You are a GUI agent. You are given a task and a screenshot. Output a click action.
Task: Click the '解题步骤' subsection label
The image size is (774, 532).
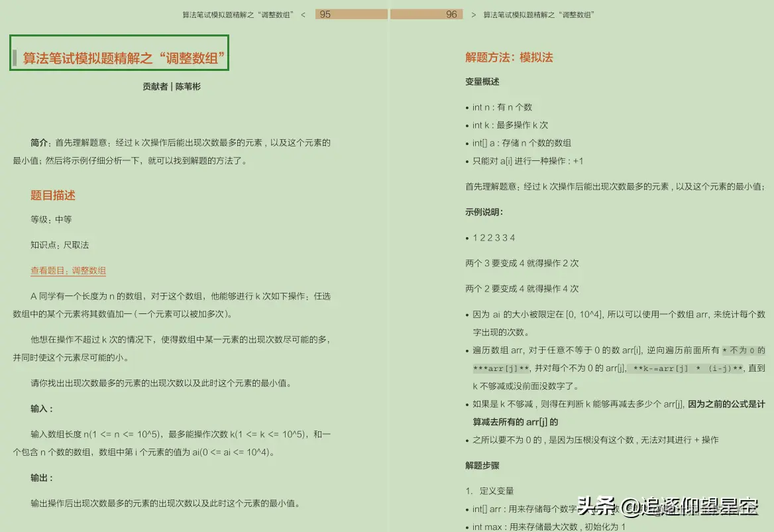(481, 466)
